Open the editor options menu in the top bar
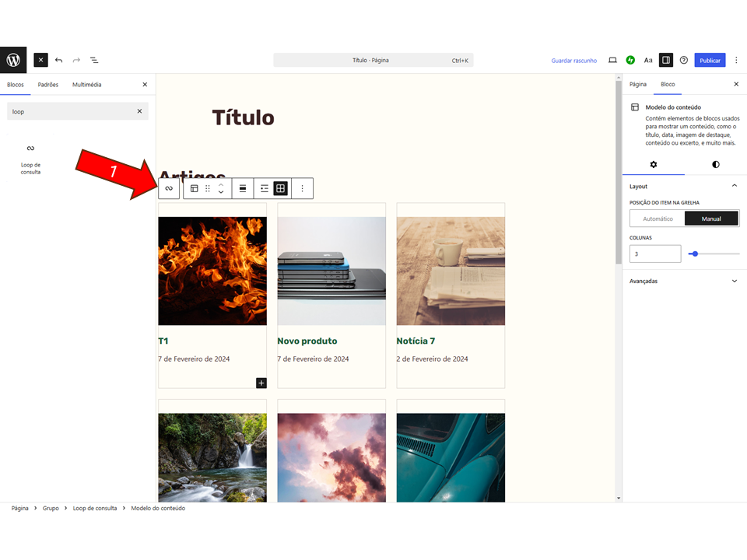This screenshot has width=747, height=560. (736, 60)
